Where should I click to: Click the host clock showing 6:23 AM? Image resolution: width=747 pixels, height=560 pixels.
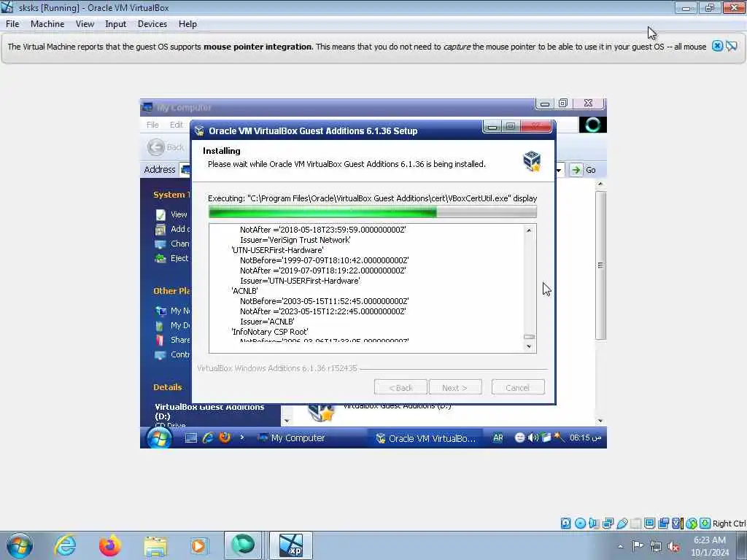pyautogui.click(x=710, y=540)
